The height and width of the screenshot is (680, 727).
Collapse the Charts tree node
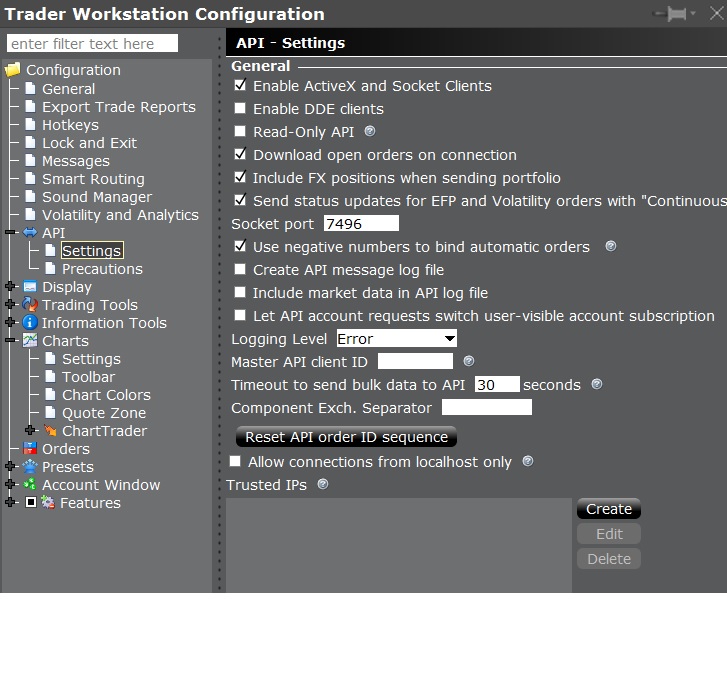point(10,340)
